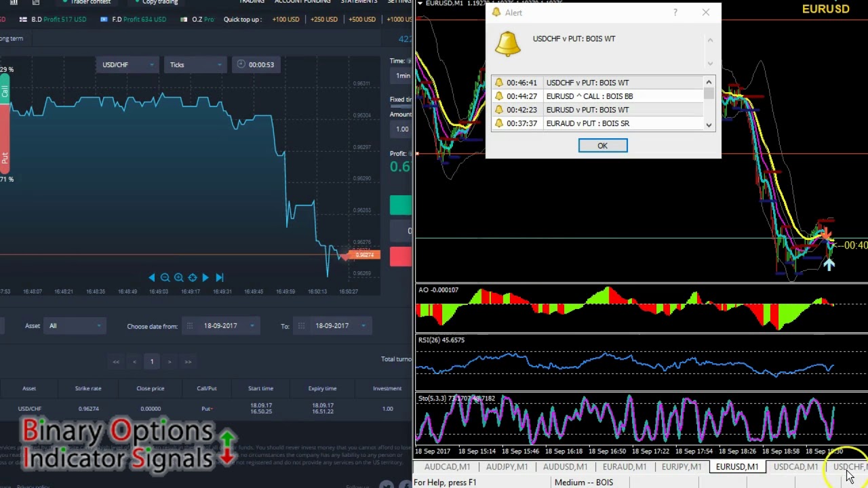This screenshot has height=488, width=868.
Task: Click bell icon of 00:37:37 alert row
Action: coord(499,123)
